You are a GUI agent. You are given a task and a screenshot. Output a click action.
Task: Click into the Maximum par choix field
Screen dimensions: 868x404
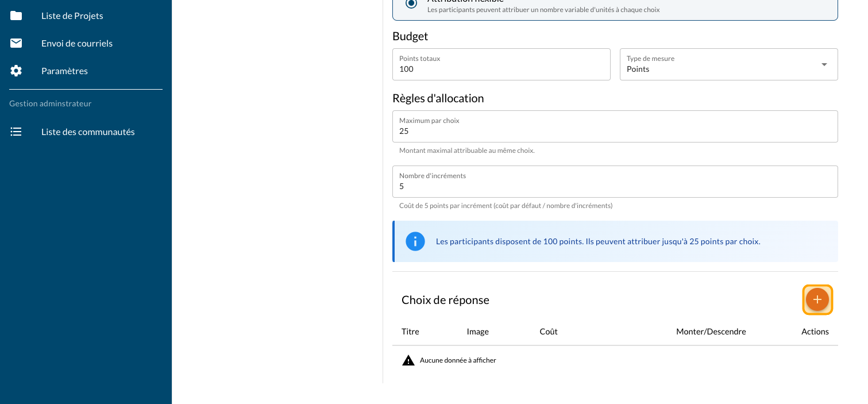(x=615, y=131)
